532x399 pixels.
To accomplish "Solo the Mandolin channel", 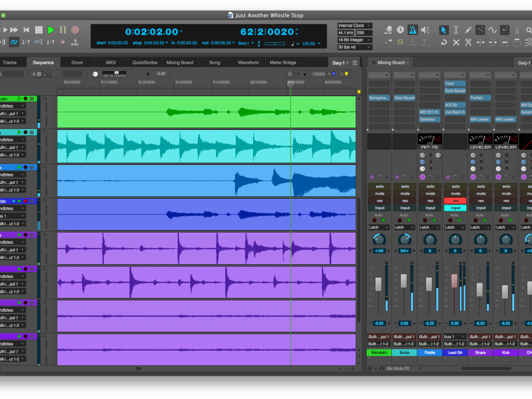I will [379, 187].
